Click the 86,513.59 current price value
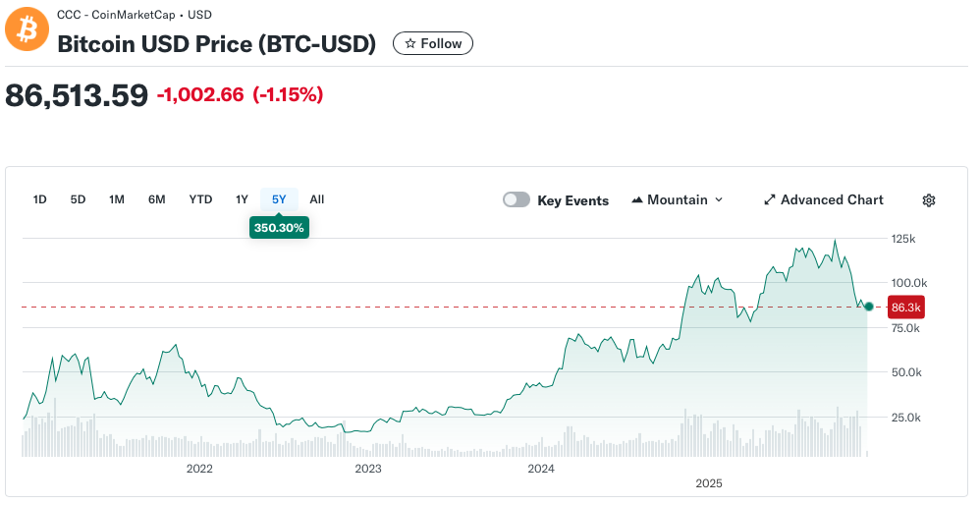The height and width of the screenshot is (505, 980). (x=77, y=94)
